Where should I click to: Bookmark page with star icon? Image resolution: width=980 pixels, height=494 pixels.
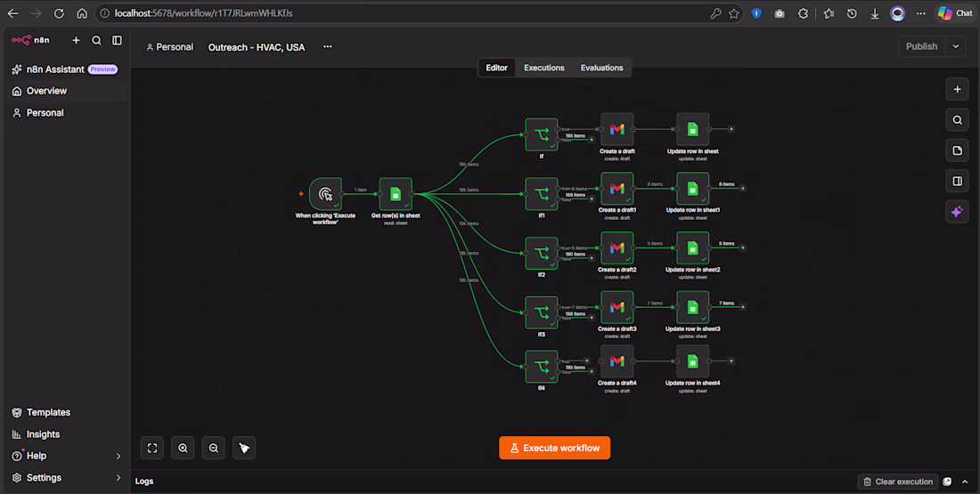coord(734,13)
